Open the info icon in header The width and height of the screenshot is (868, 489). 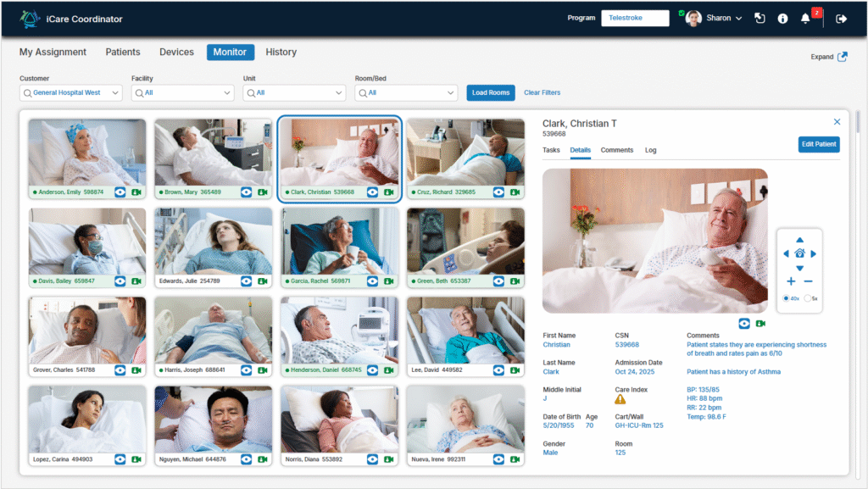[782, 19]
